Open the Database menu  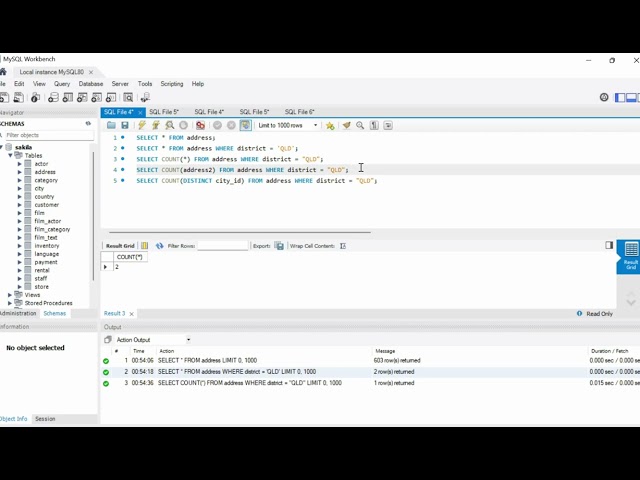pos(91,84)
